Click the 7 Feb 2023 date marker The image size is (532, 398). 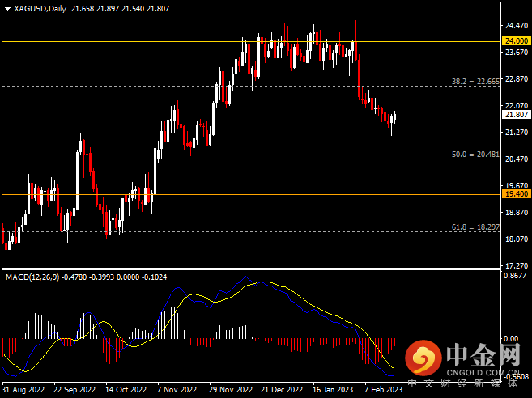(x=382, y=388)
